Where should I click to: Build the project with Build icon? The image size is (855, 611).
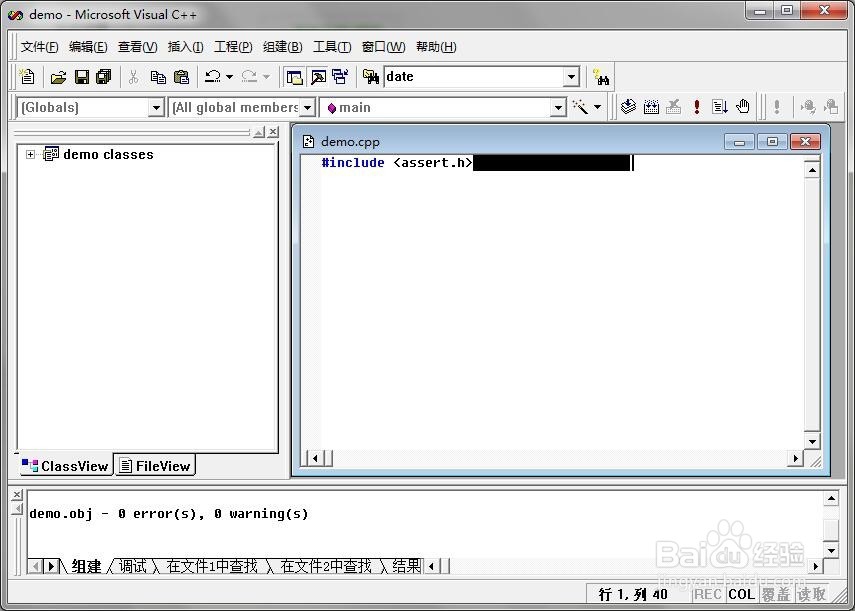(651, 106)
